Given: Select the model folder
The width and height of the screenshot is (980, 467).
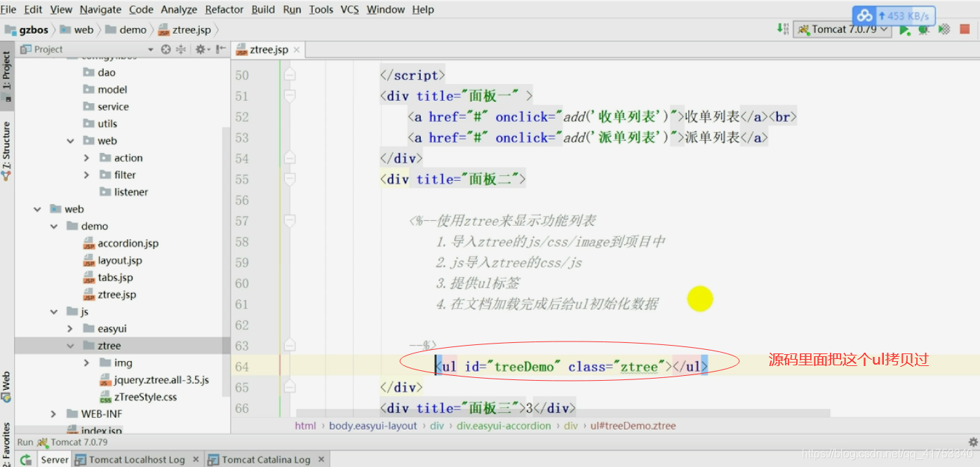Looking at the screenshot, I should pyautogui.click(x=105, y=90).
